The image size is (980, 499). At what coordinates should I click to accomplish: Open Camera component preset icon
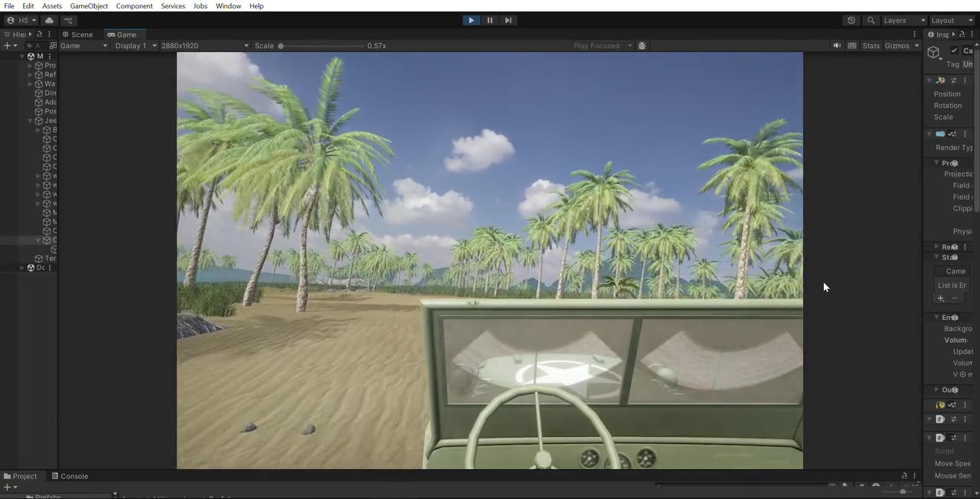tap(952, 134)
